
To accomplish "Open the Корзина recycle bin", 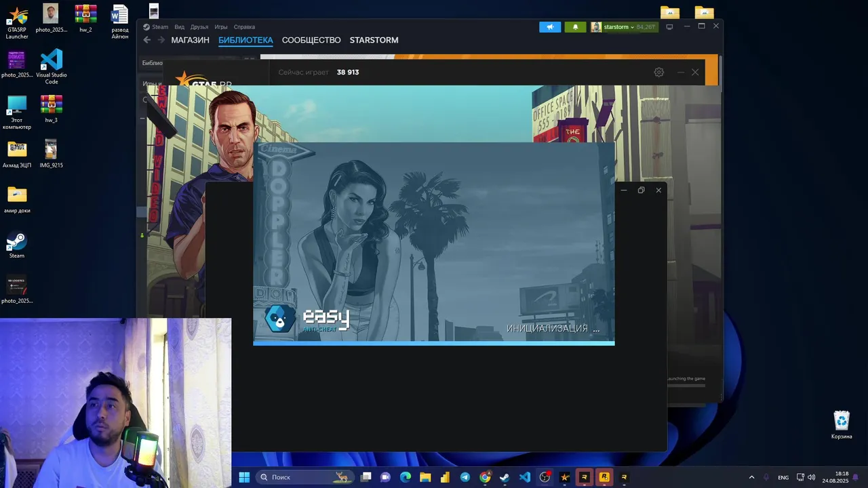I will click(x=842, y=425).
